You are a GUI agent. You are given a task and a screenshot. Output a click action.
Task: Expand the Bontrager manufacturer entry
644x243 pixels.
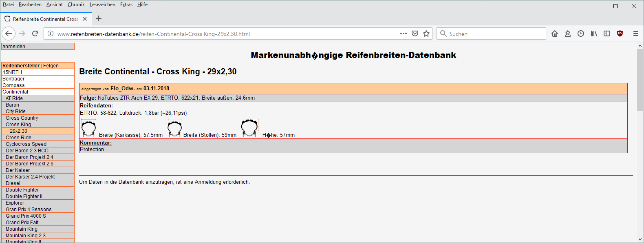pos(13,79)
